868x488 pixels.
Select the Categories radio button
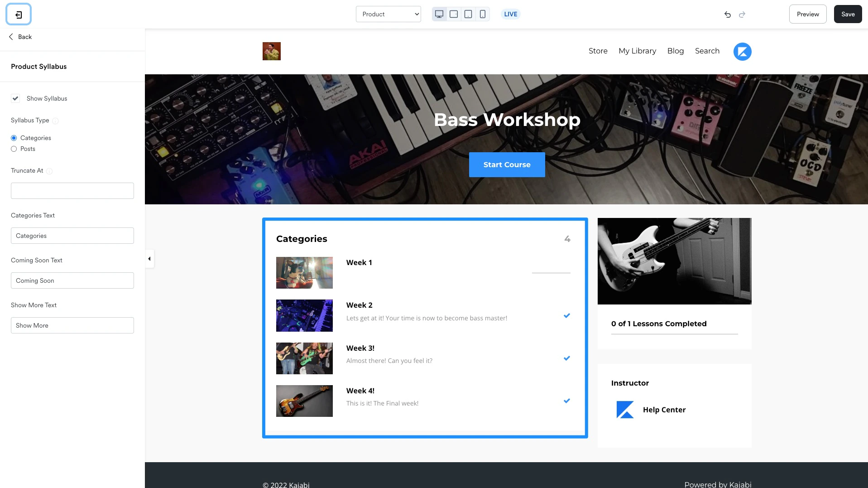[14, 138]
